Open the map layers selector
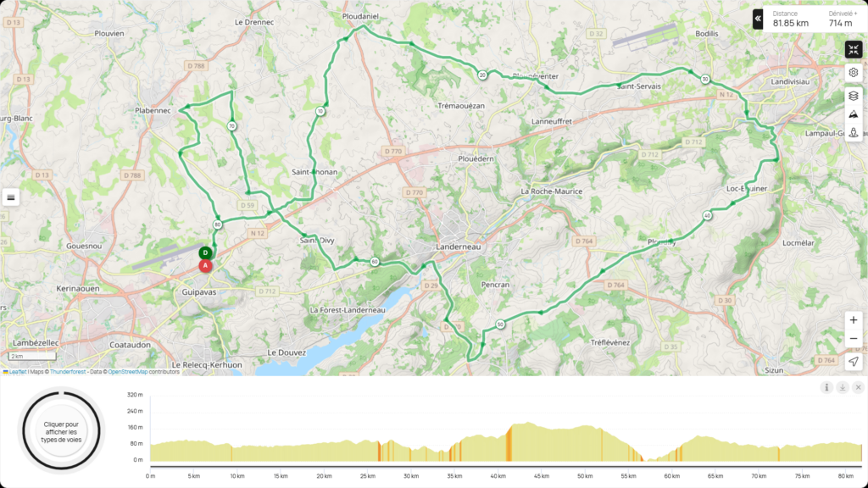 coord(853,96)
